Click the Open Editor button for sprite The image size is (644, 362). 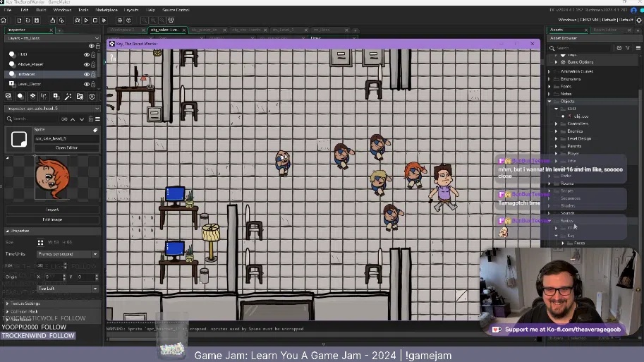pyautogui.click(x=66, y=147)
